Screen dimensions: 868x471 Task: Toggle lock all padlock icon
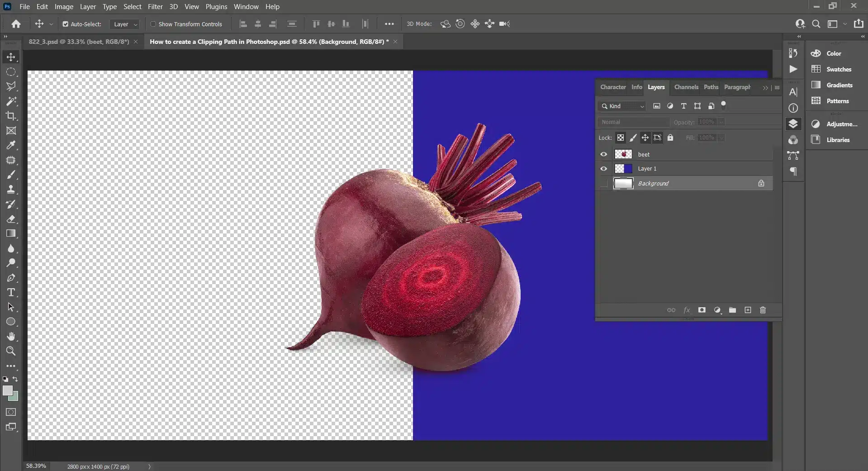(x=670, y=138)
